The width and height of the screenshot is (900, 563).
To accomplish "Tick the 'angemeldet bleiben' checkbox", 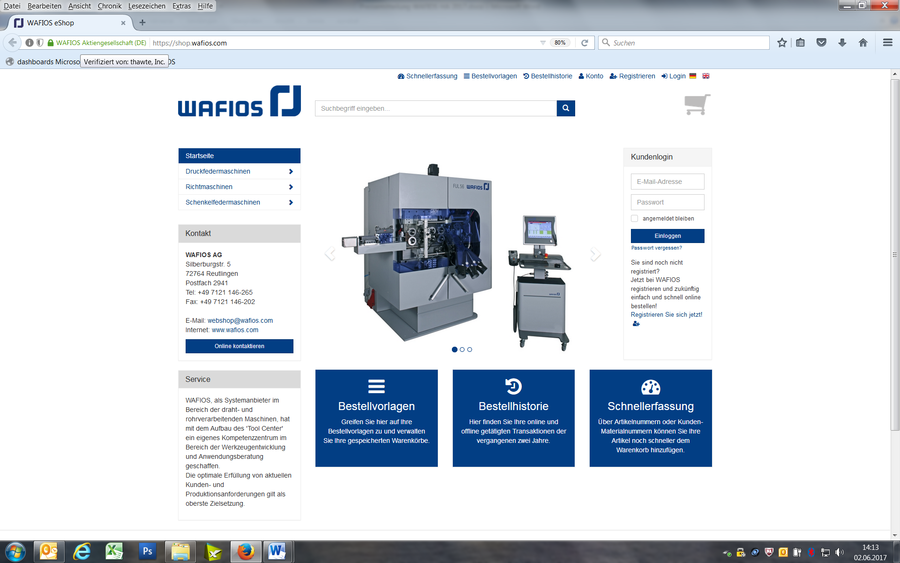I will click(634, 218).
